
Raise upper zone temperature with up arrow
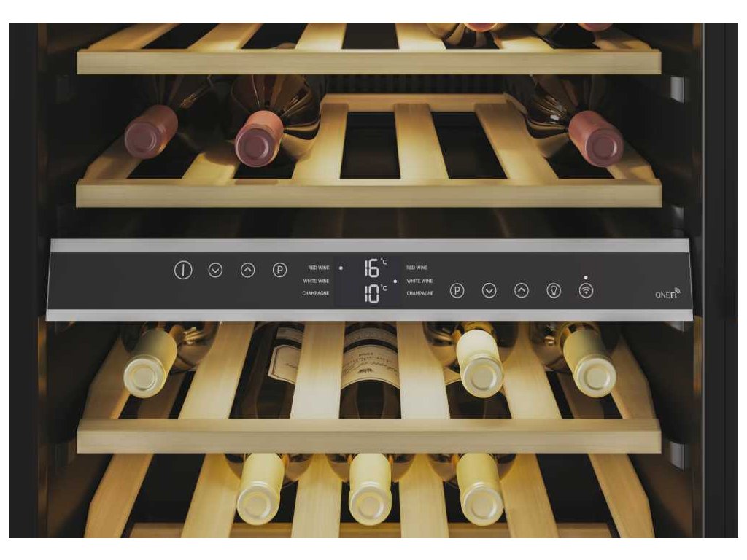248,271
